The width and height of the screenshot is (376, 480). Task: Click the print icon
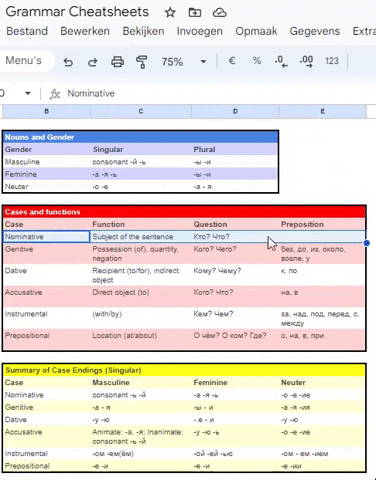(x=117, y=62)
